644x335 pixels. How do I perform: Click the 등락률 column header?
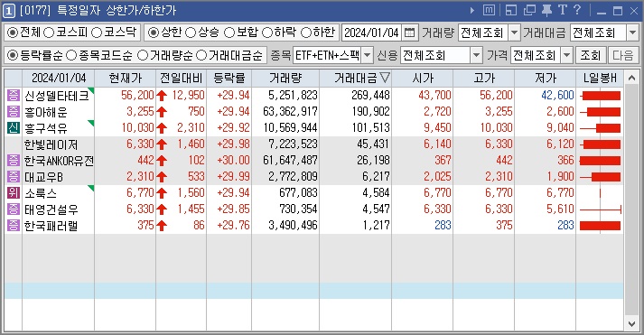click(229, 78)
